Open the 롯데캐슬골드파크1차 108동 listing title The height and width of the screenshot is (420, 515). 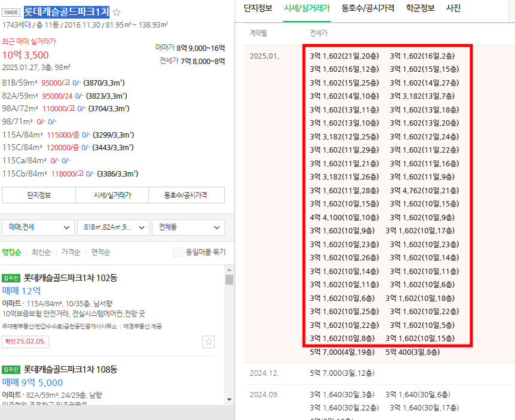[x=71, y=369]
